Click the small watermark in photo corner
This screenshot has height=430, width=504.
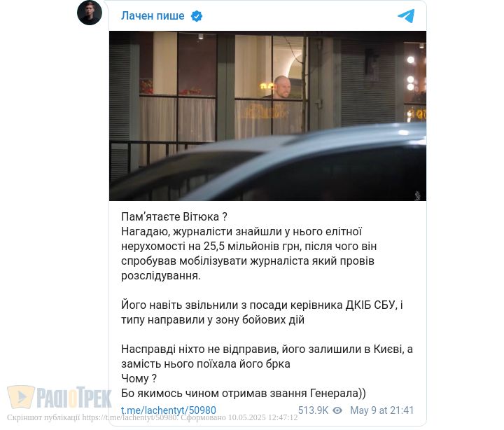[x=417, y=195]
